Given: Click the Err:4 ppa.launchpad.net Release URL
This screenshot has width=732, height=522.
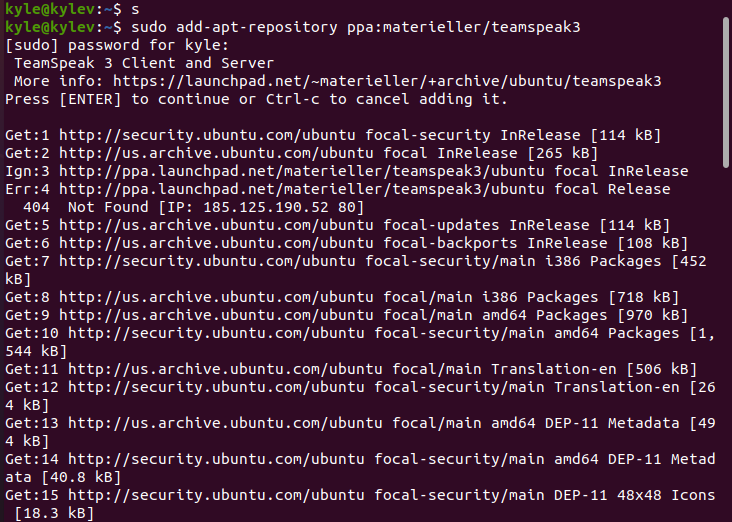Looking at the screenshot, I should (302, 190).
